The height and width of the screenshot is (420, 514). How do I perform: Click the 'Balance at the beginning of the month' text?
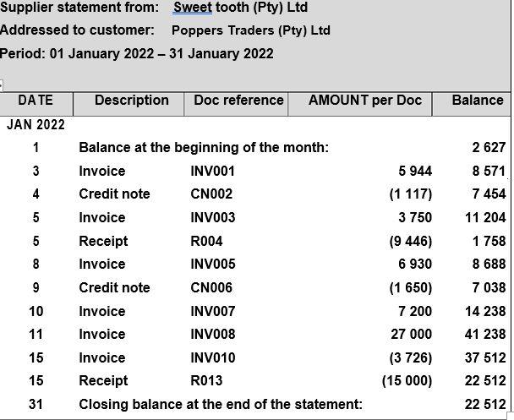[204, 147]
